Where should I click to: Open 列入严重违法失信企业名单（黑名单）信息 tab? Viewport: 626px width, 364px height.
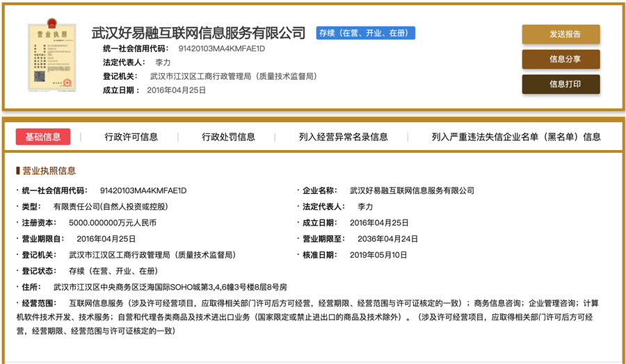coord(516,137)
